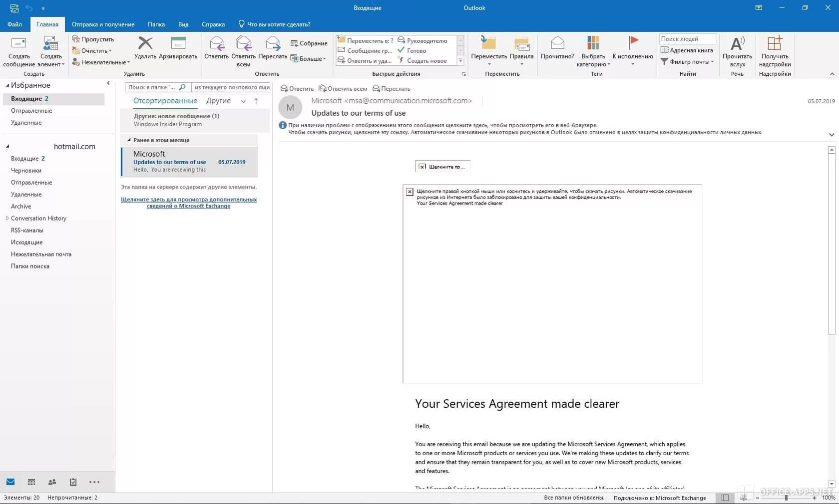Click Ответить in the reading pane header
The image size is (839, 504).
297,88
